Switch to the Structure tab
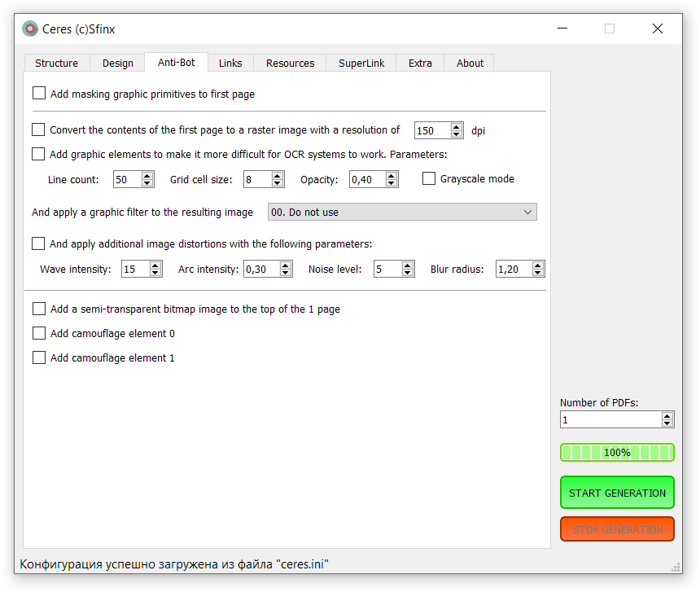The image size is (700, 592). tap(56, 63)
